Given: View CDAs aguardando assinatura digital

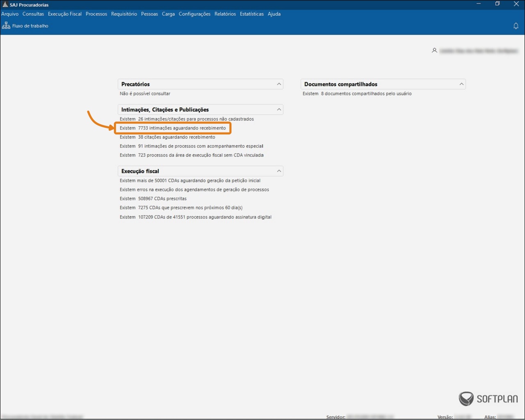Looking at the screenshot, I should [204, 217].
